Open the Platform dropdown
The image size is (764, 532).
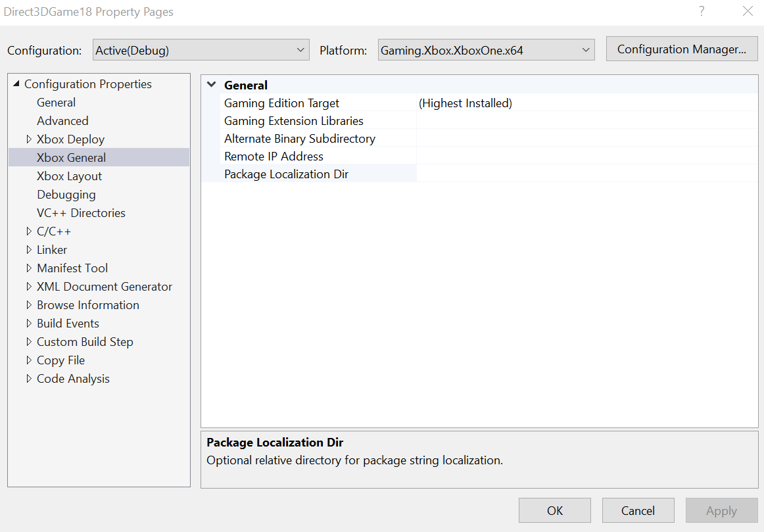(x=487, y=50)
